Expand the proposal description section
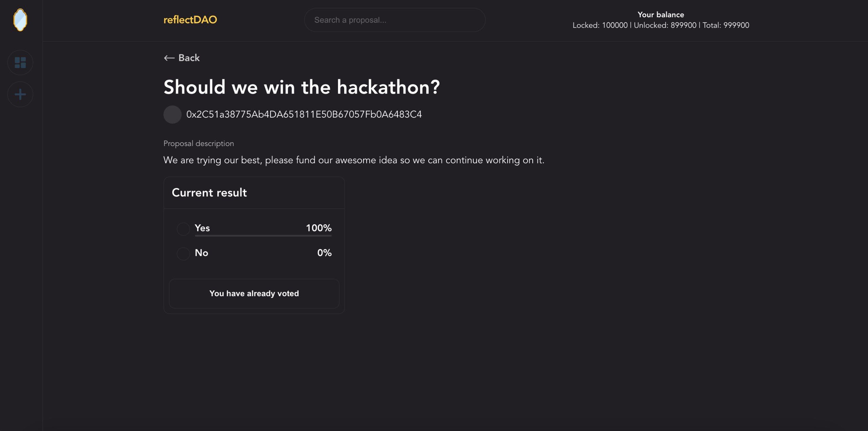The height and width of the screenshot is (431, 868). pyautogui.click(x=198, y=143)
